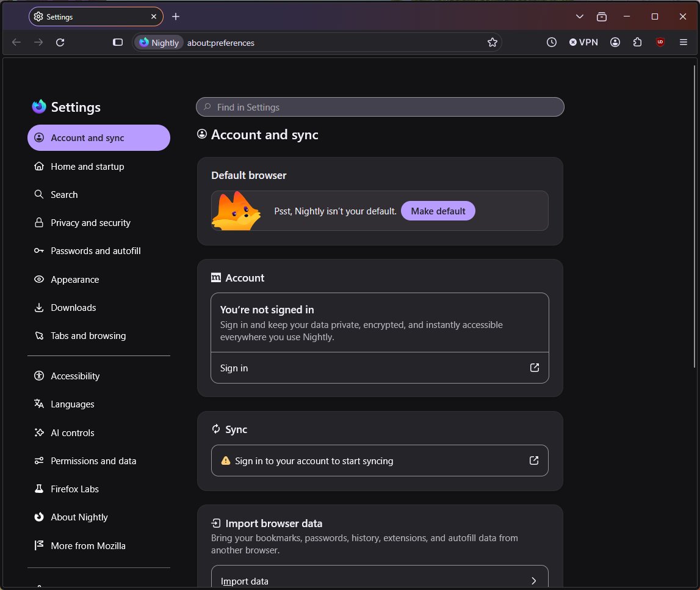Go back with the back arrow
Image resolution: width=700 pixels, height=590 pixels.
[16, 42]
